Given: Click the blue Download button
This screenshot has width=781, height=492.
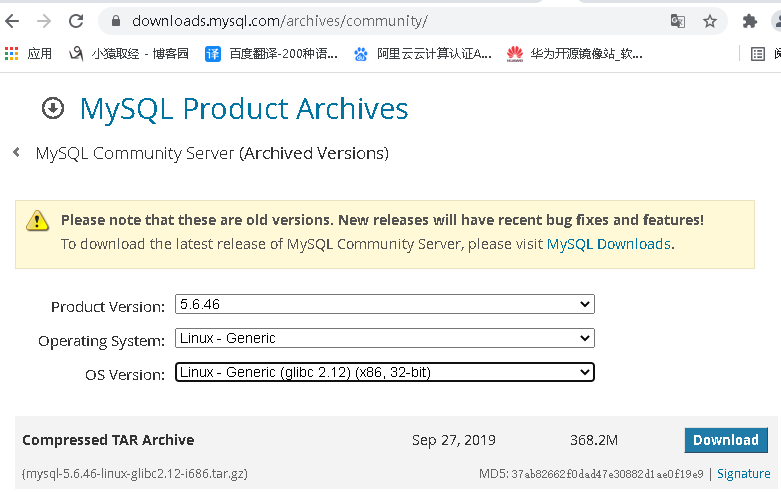Looking at the screenshot, I should click(725, 440).
